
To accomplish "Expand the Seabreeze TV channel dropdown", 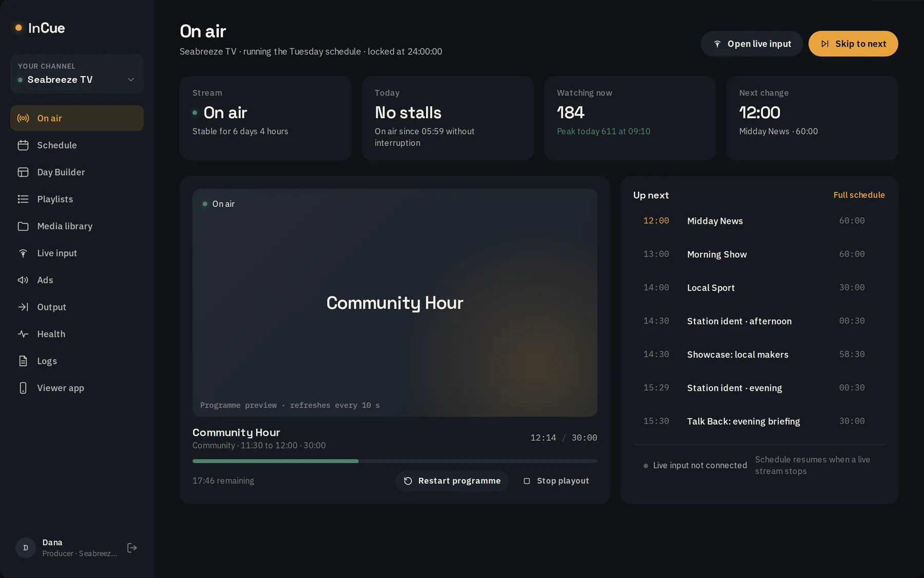I will point(77,74).
